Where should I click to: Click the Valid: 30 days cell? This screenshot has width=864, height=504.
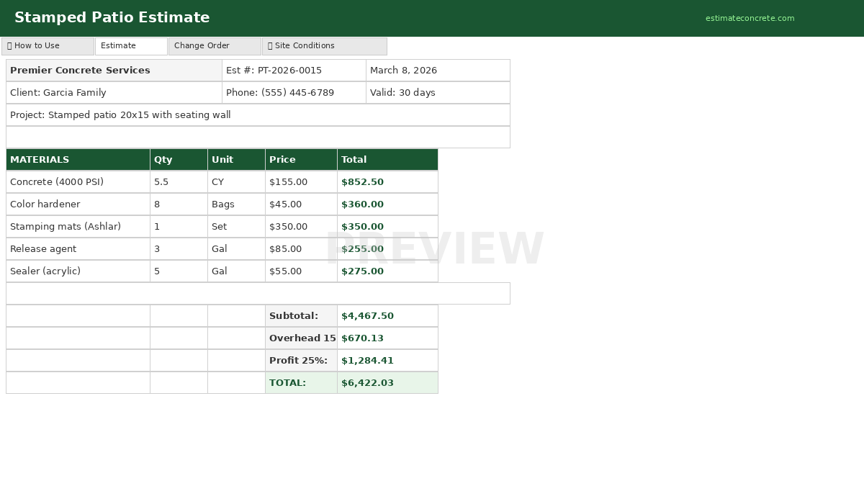coord(437,93)
